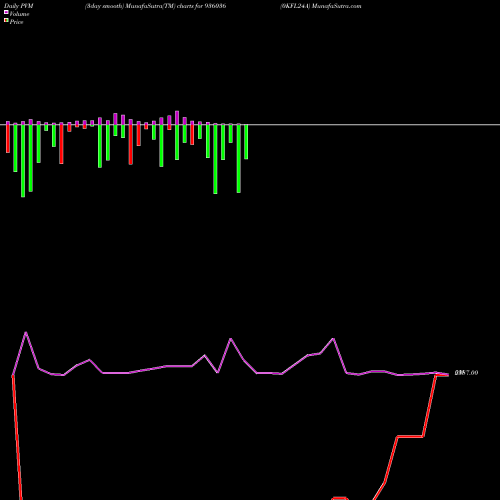
Task: Click the 'Price' legend label
Action: tap(16, 22)
